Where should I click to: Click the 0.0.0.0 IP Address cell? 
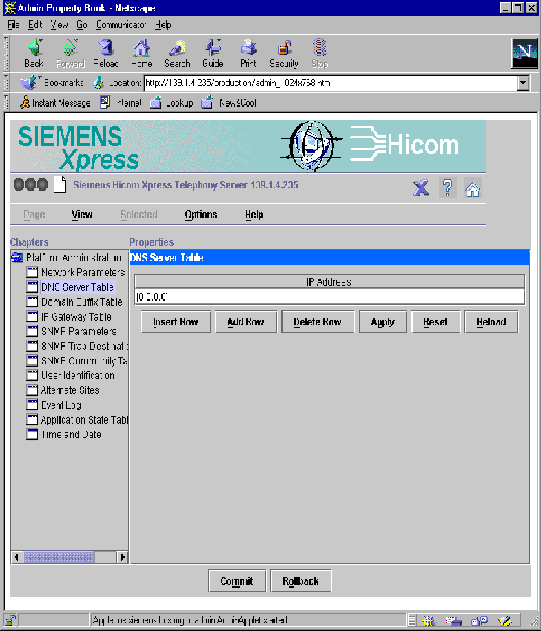330,297
